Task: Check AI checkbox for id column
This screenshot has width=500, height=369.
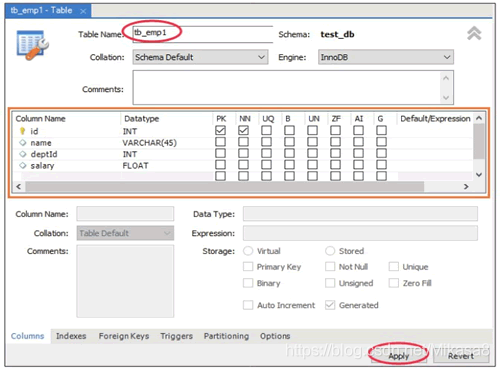Action: click(358, 130)
